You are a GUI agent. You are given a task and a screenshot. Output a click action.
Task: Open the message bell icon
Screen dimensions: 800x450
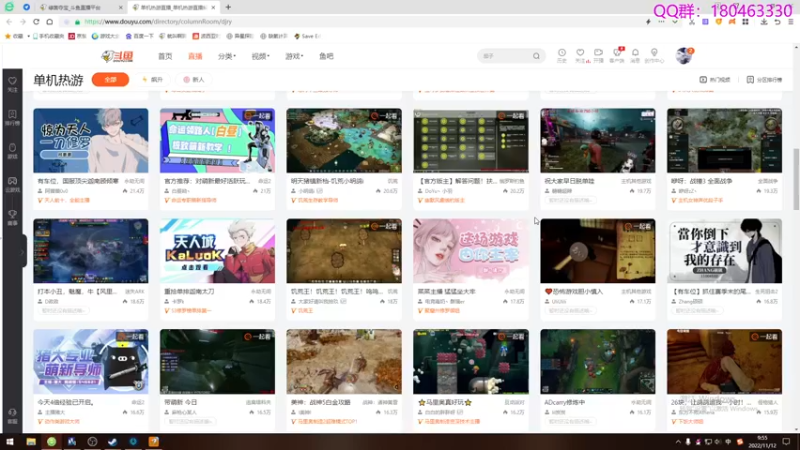pyautogui.click(x=635, y=55)
